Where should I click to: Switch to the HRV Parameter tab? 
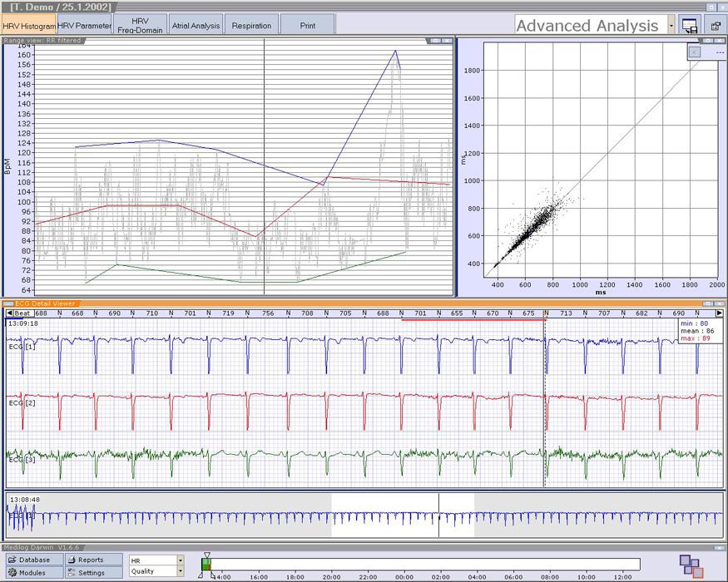[x=84, y=26]
